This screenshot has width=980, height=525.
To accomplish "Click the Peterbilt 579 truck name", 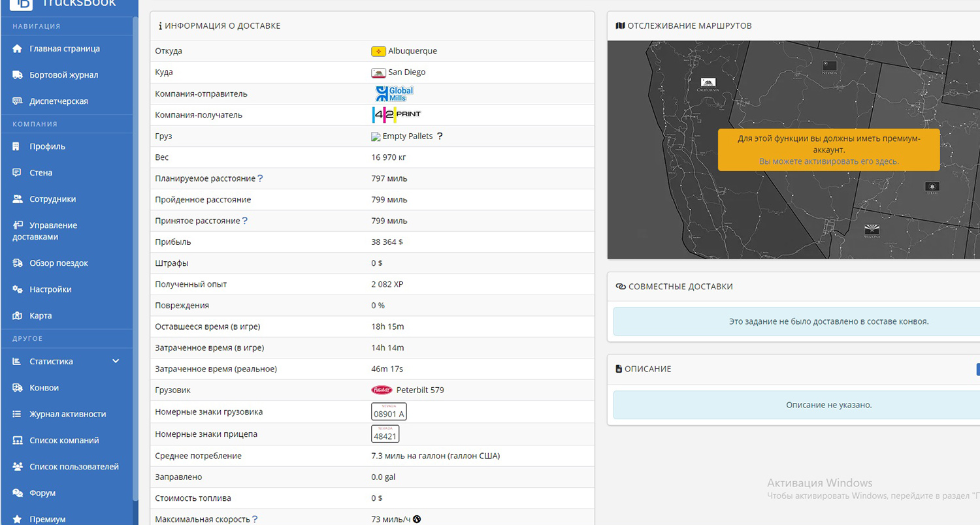I will click(420, 390).
